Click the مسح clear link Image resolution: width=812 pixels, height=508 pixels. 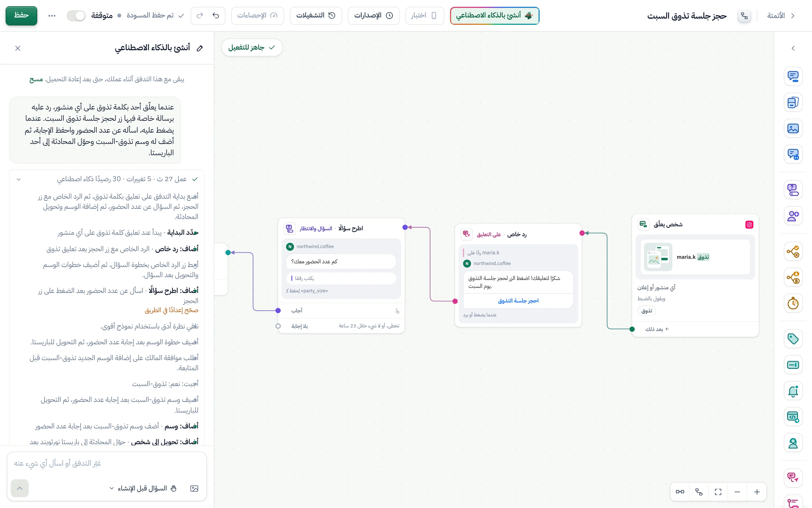(x=36, y=79)
